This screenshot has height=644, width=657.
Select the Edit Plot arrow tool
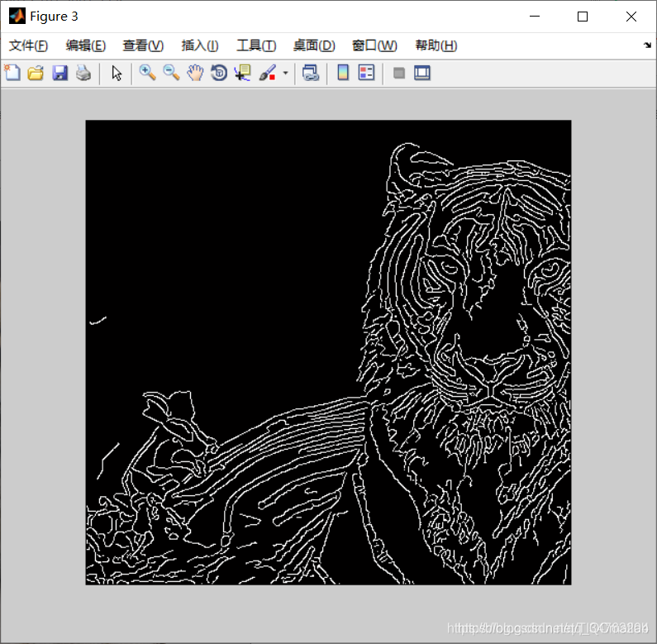pos(117,73)
